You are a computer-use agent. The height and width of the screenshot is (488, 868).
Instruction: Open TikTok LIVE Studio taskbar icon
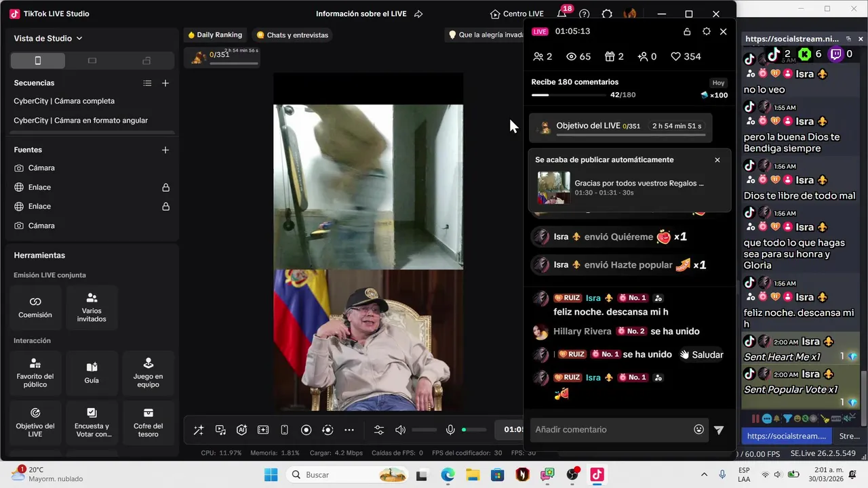(x=597, y=475)
